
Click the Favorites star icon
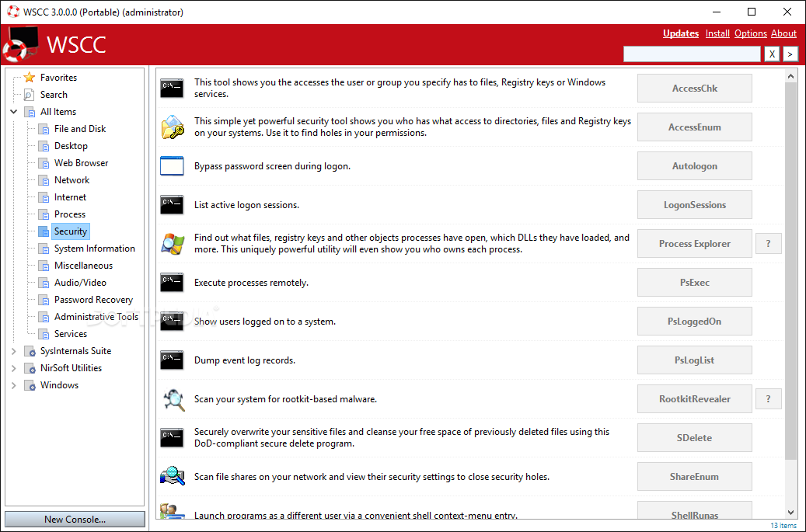click(30, 77)
